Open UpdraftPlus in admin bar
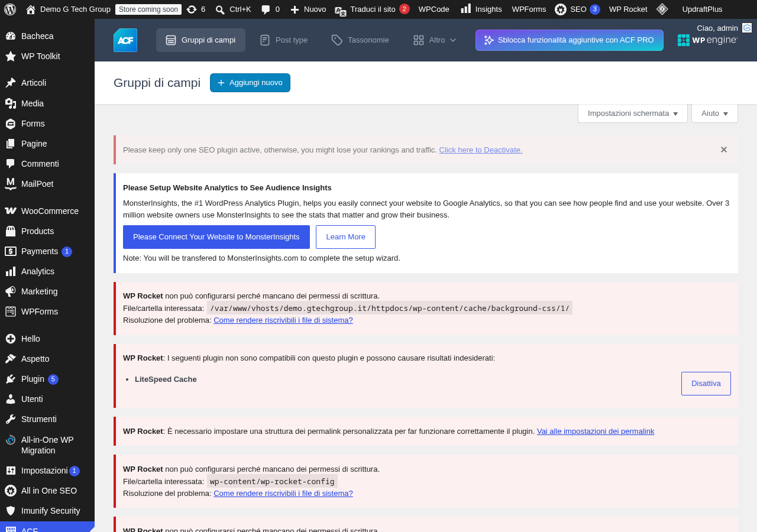Screen dimensions: 757x532 702,9
